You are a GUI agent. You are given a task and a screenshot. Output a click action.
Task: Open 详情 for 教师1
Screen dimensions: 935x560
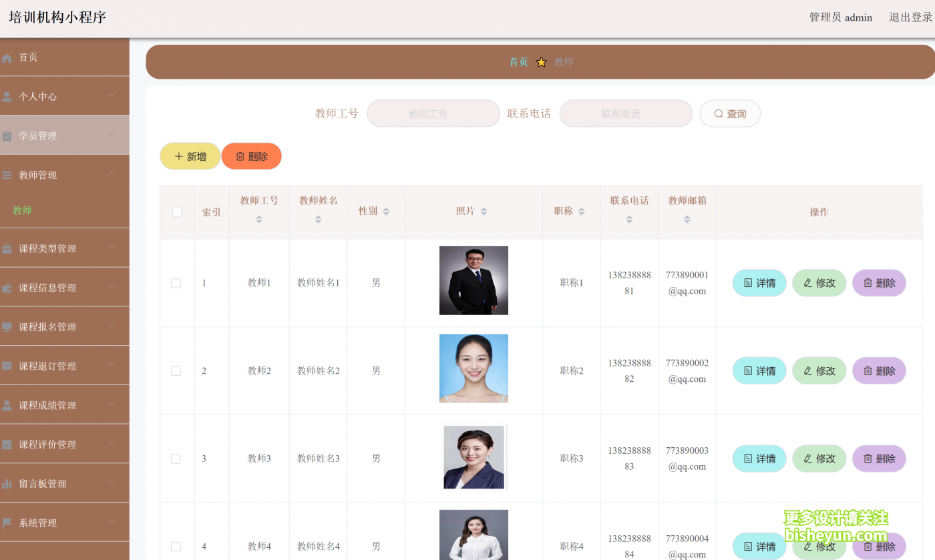point(759,283)
